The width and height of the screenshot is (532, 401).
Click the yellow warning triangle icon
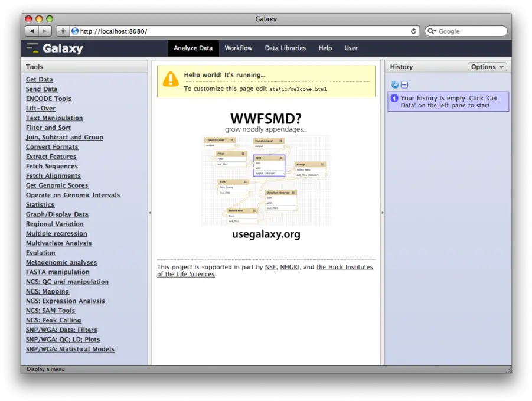pos(171,79)
